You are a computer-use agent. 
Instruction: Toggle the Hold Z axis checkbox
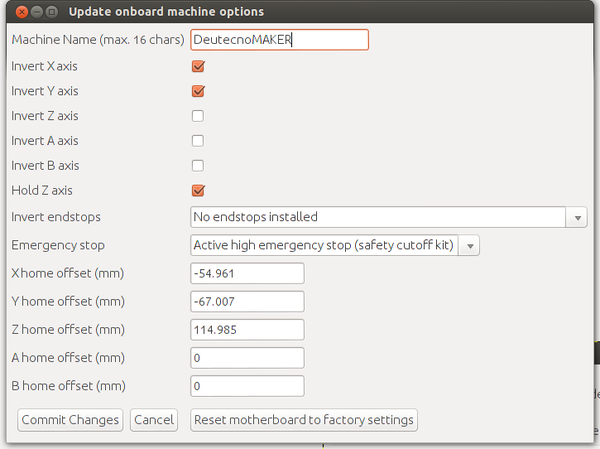tap(198, 191)
